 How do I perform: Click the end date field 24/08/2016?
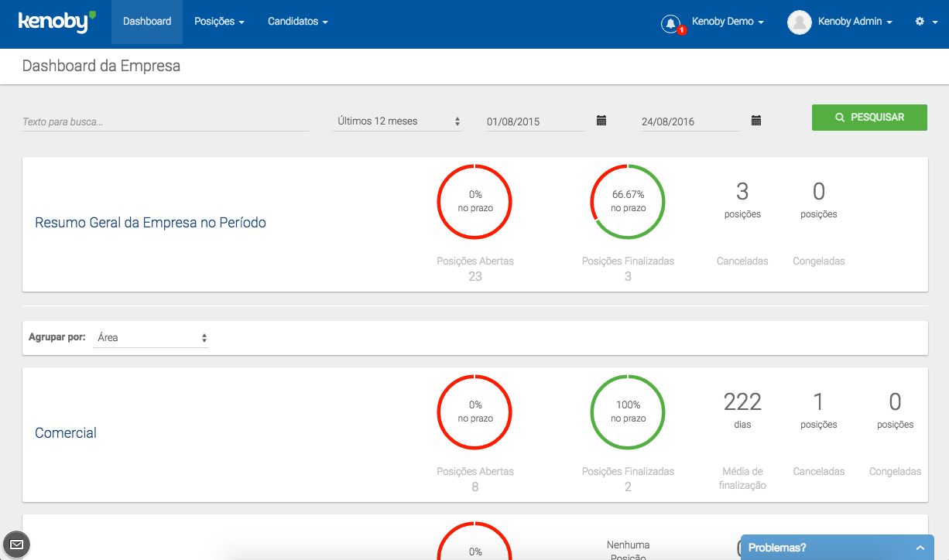[x=690, y=121]
